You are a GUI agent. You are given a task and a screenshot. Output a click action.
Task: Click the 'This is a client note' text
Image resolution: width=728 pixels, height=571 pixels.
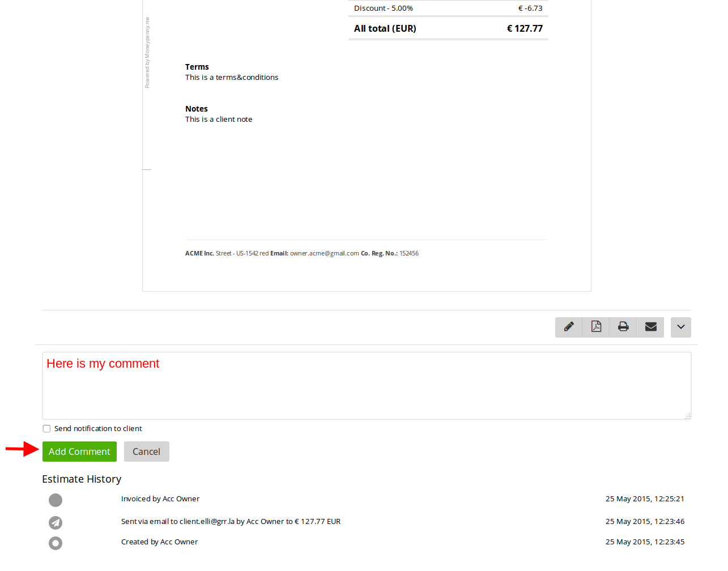point(219,120)
